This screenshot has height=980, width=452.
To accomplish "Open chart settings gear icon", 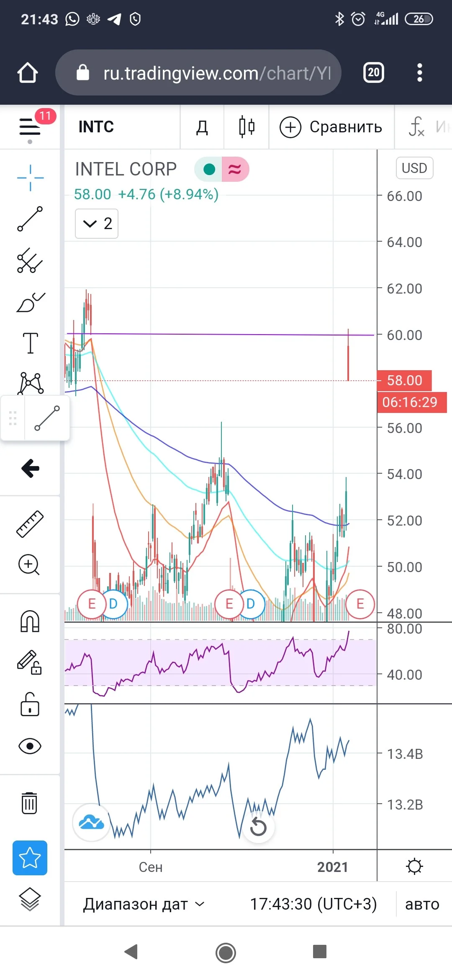I will (x=414, y=866).
